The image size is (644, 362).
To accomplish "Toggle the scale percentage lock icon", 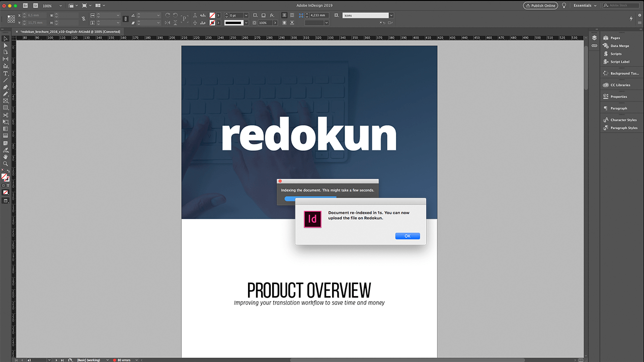I will tap(126, 19).
